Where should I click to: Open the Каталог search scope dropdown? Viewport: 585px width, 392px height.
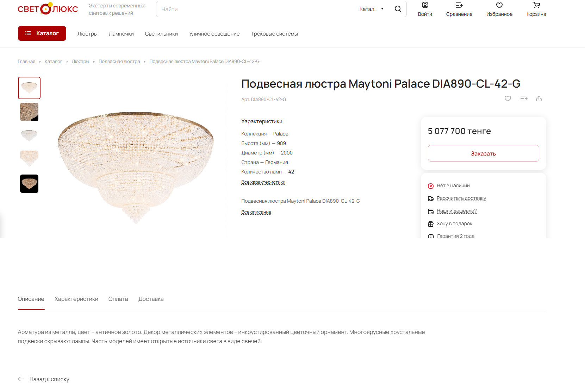tap(372, 9)
